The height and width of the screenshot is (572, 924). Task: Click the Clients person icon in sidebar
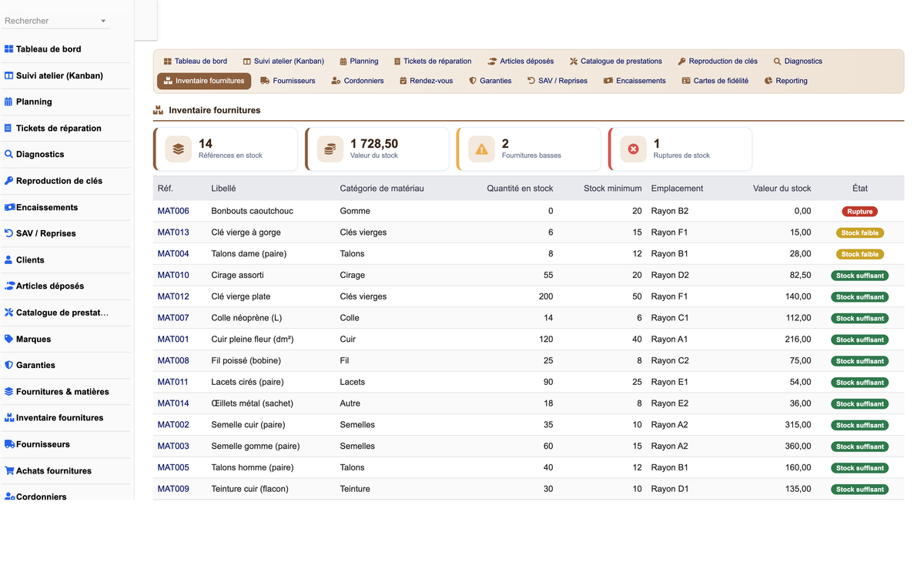(x=9, y=259)
